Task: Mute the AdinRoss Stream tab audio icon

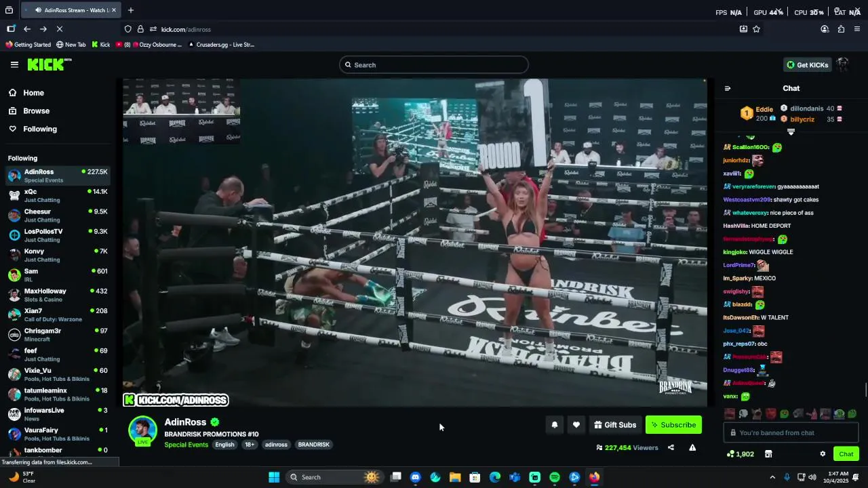Action: click(38, 10)
